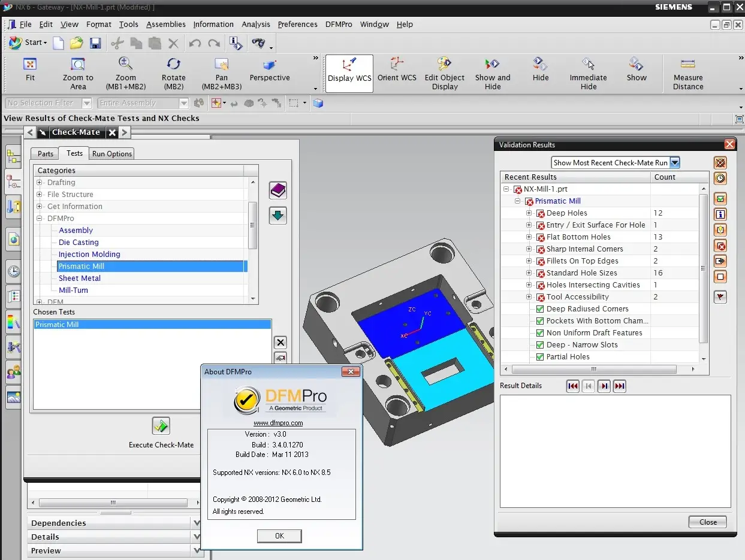Toggle Deep - Narrow Slots checkbox
The width and height of the screenshot is (745, 560).
click(540, 345)
